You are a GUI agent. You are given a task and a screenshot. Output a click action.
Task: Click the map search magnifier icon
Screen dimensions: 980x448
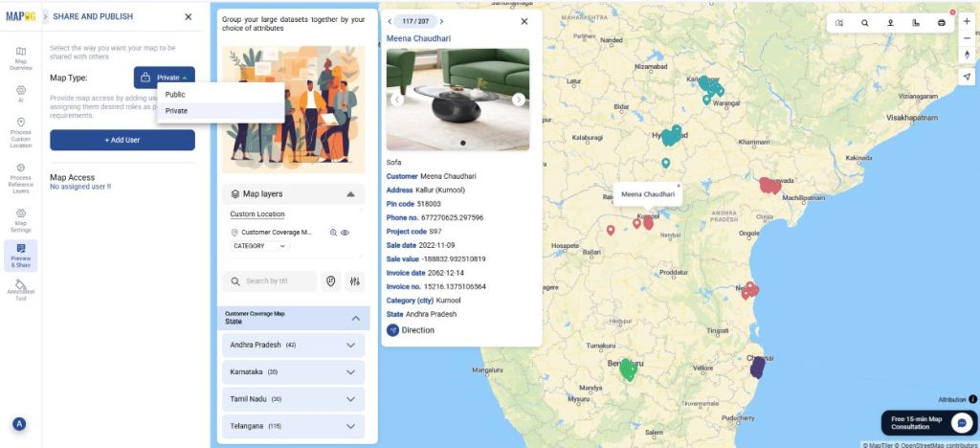[865, 23]
